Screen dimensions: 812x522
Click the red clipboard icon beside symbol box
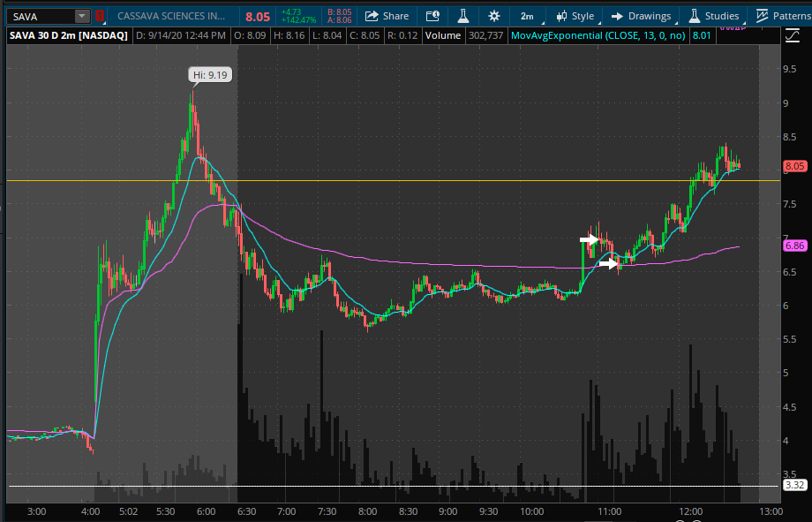pos(100,16)
